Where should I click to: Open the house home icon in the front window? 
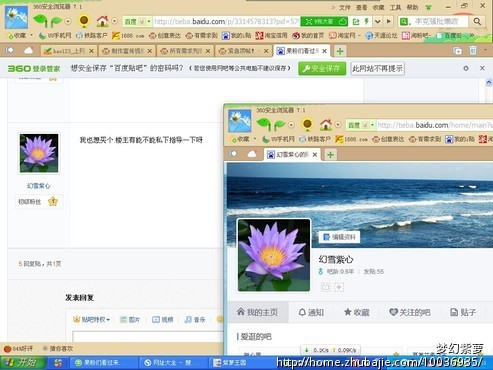(326, 125)
